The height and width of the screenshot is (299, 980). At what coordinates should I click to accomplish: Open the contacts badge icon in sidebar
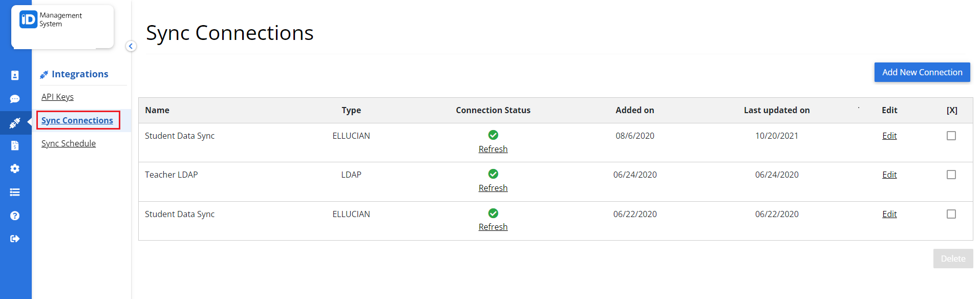coord(15,75)
